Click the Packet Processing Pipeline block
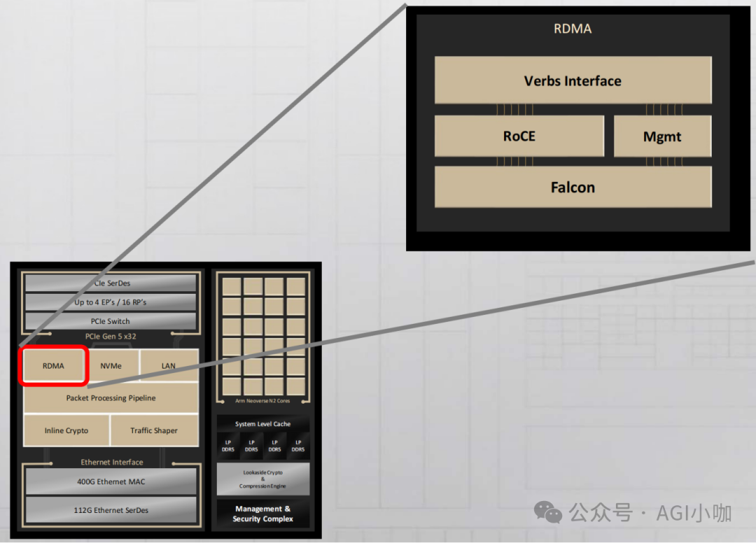The image size is (756, 543). 111,398
